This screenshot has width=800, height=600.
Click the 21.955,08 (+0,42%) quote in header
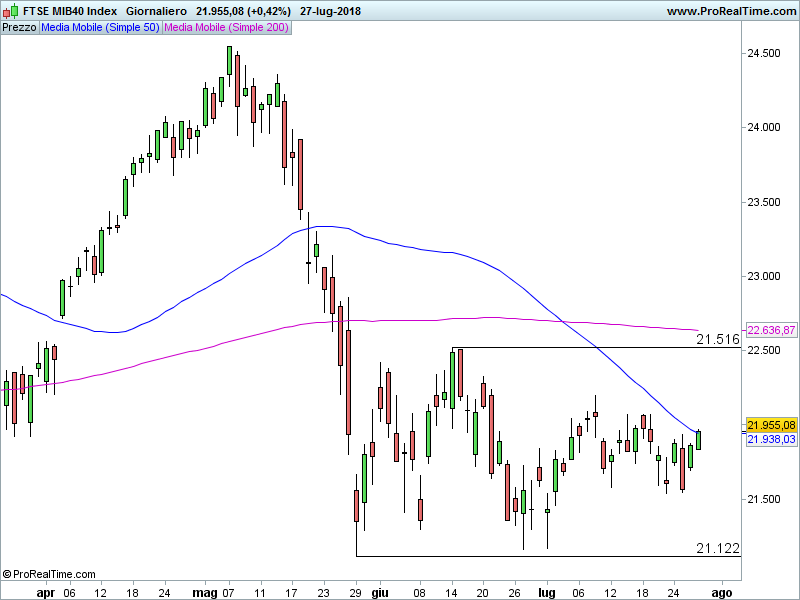tap(243, 11)
